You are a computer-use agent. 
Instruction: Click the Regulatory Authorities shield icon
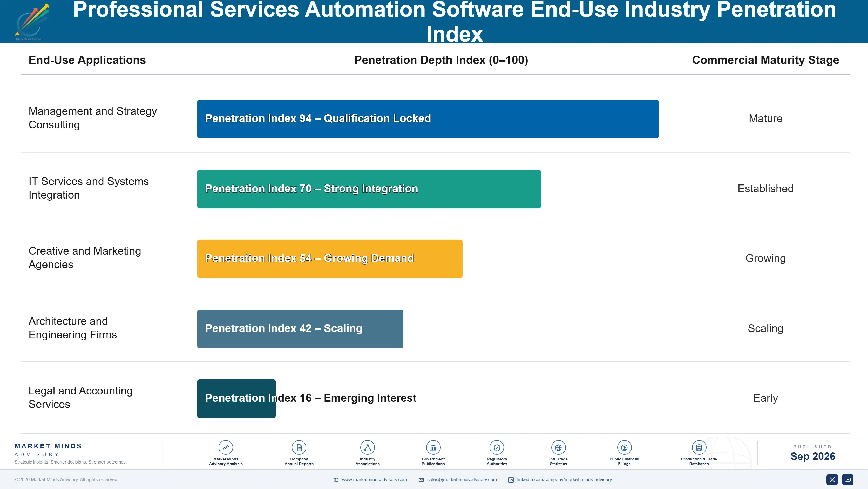(497, 447)
